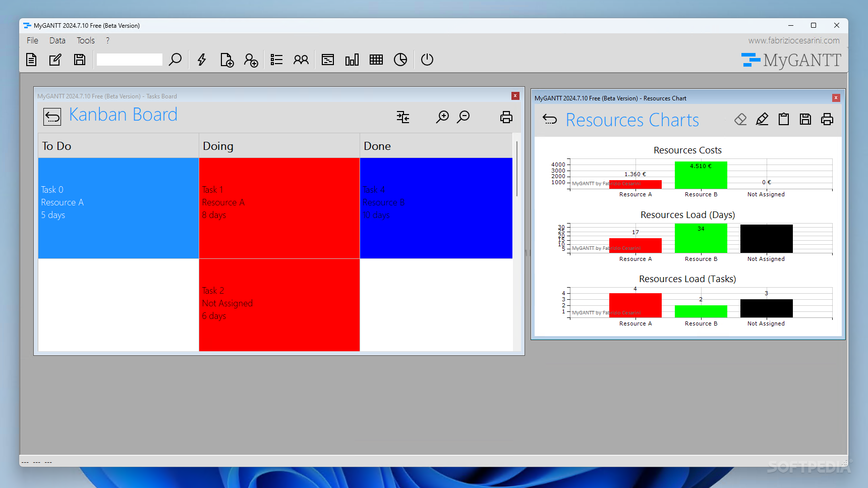Viewport: 868px width, 488px height.
Task: Click the Kanban Board title text
Action: [123, 115]
